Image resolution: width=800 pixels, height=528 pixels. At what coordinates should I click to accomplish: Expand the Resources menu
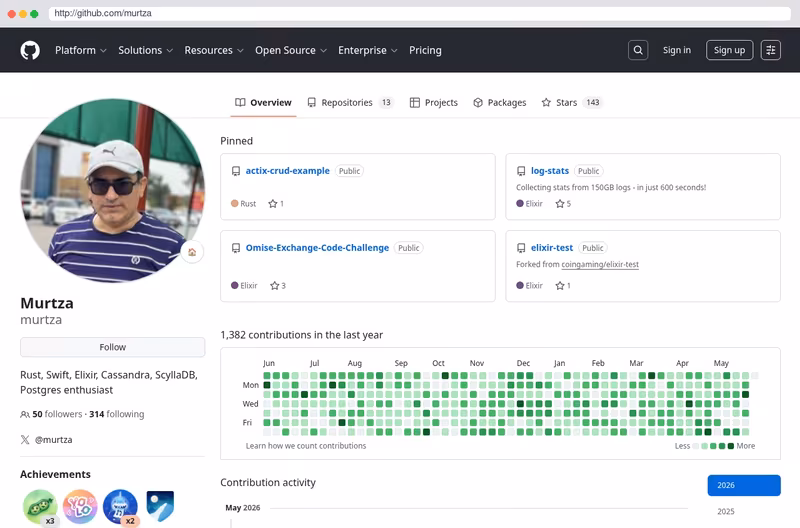(214, 51)
